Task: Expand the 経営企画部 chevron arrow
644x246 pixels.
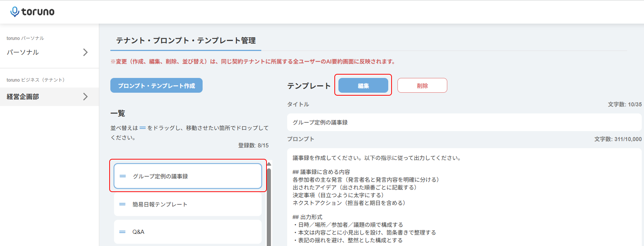Action: [86, 96]
